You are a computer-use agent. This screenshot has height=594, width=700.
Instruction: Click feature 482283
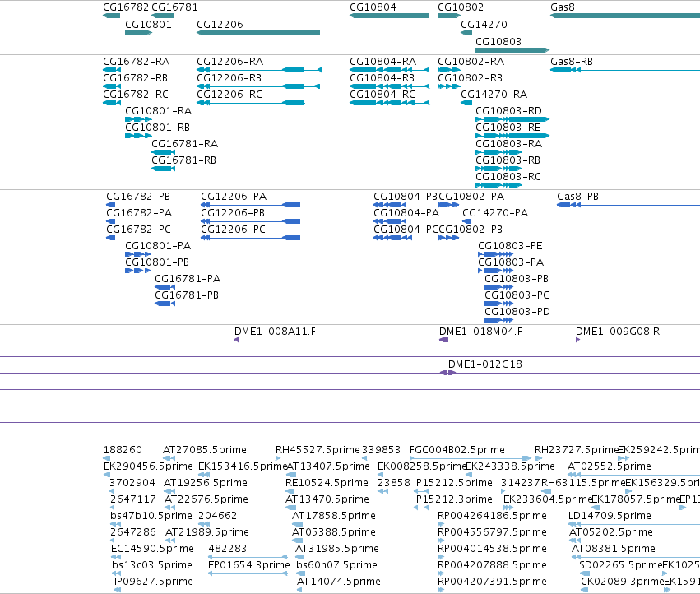[228, 548]
